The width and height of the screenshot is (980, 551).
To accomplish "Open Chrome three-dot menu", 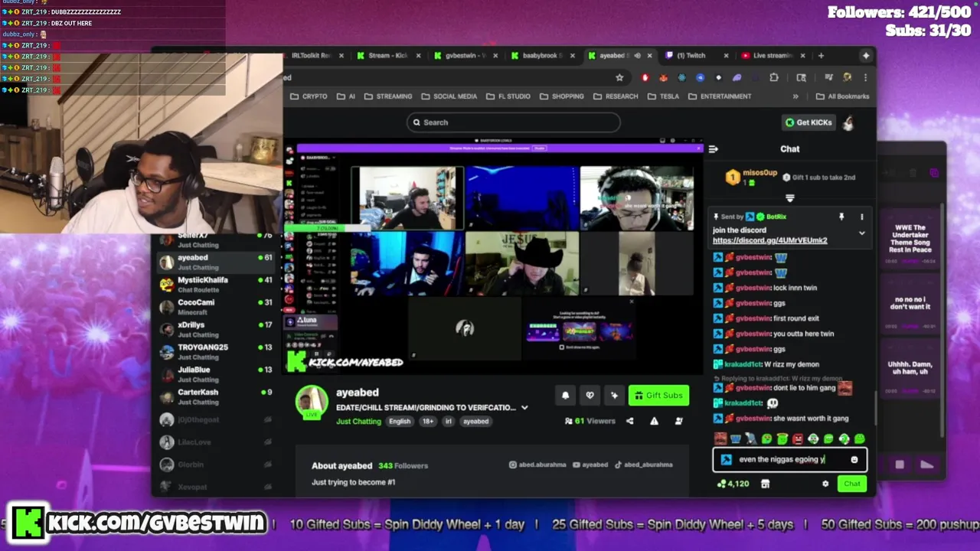I will coord(865,77).
